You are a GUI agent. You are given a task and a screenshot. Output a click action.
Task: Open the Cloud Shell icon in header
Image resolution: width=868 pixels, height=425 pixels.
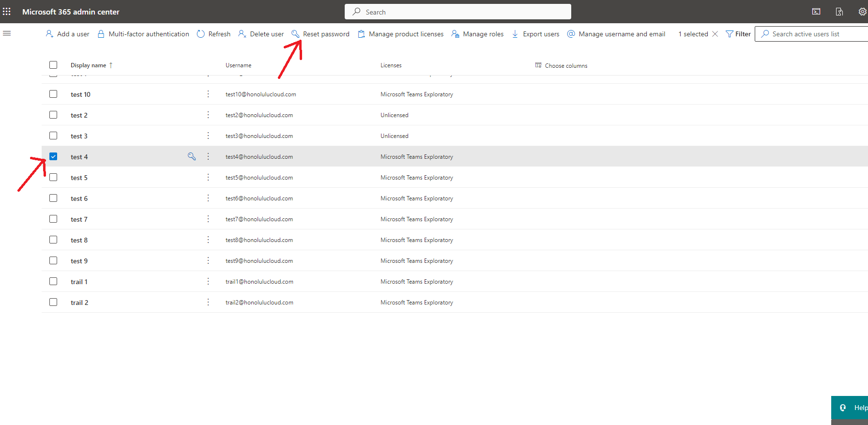(x=816, y=12)
